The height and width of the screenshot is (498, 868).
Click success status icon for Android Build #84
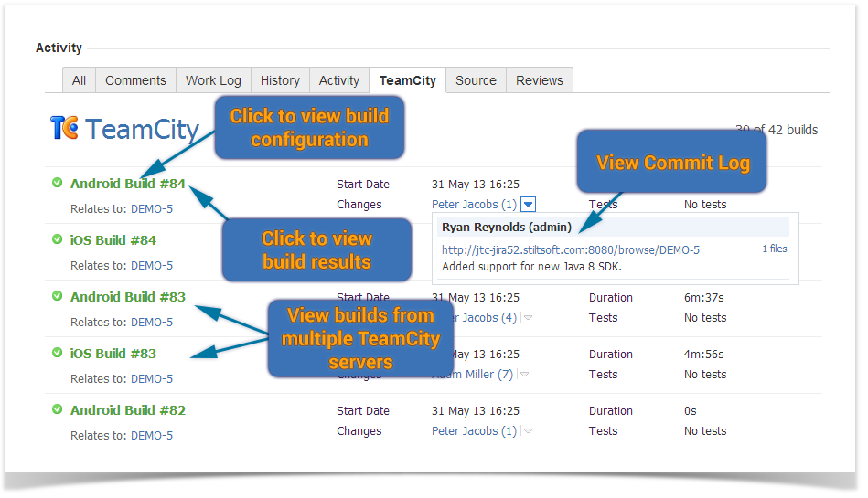click(x=57, y=183)
